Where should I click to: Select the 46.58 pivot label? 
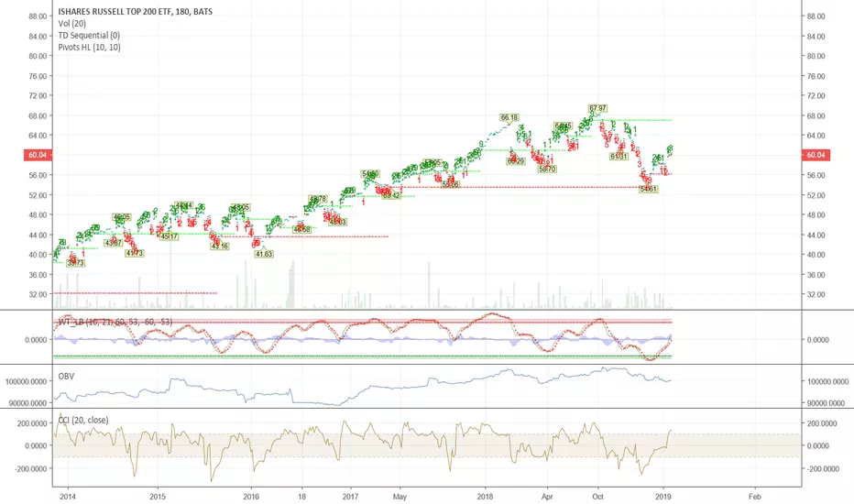click(301, 230)
